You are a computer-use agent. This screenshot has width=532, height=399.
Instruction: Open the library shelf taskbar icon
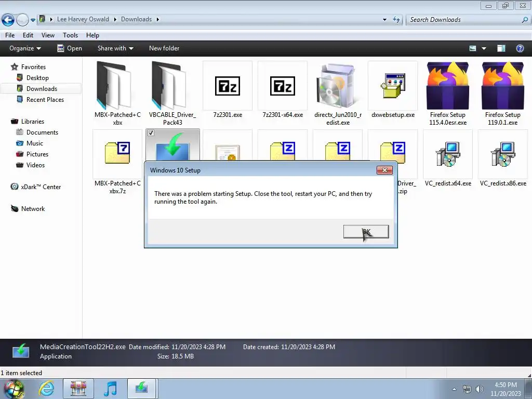click(78, 389)
